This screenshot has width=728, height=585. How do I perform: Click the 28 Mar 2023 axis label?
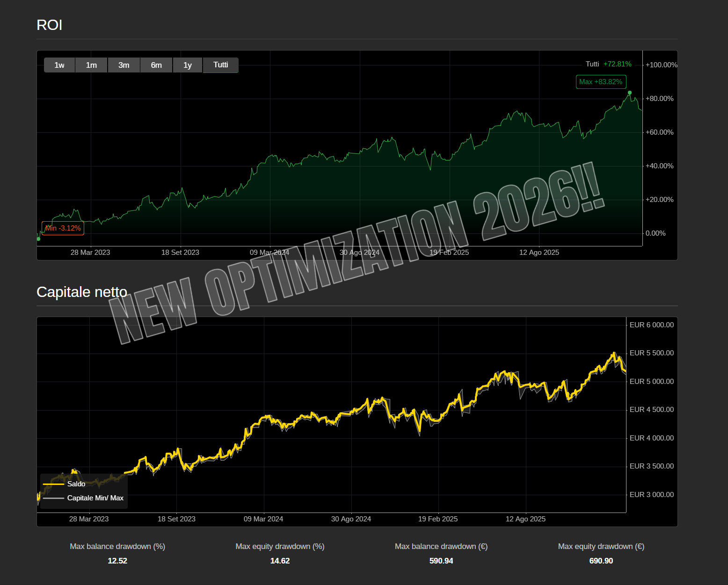point(90,252)
